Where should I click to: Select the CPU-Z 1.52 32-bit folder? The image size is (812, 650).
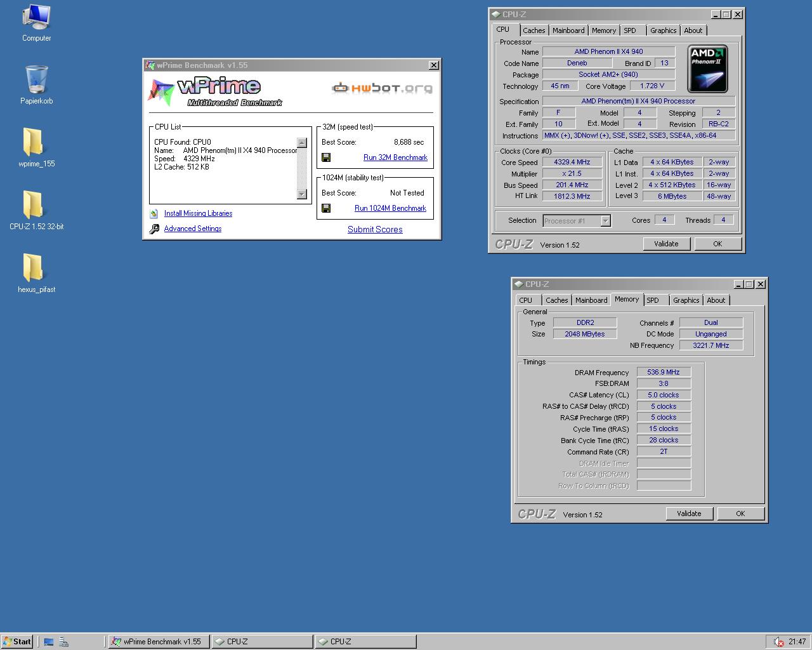point(33,204)
